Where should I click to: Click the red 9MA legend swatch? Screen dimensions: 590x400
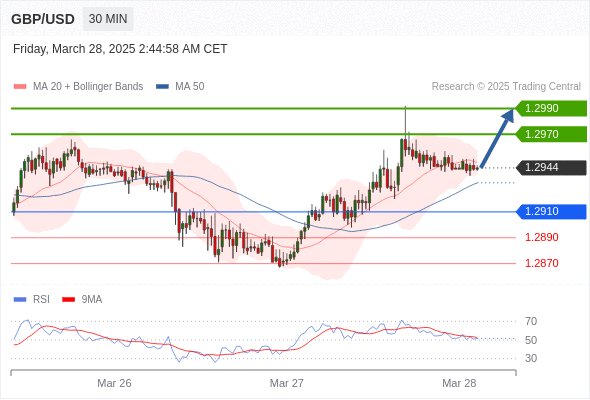(x=68, y=300)
